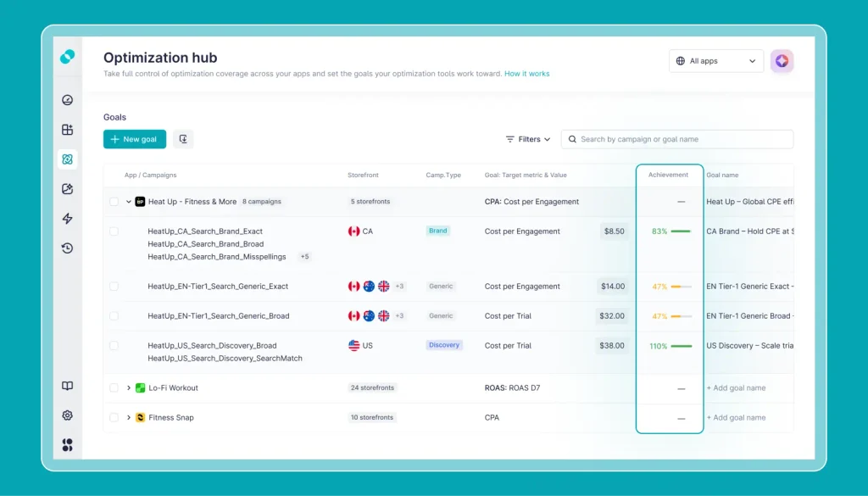This screenshot has height=496, width=868.
Task: Click the $32.00 target value
Action: click(612, 316)
